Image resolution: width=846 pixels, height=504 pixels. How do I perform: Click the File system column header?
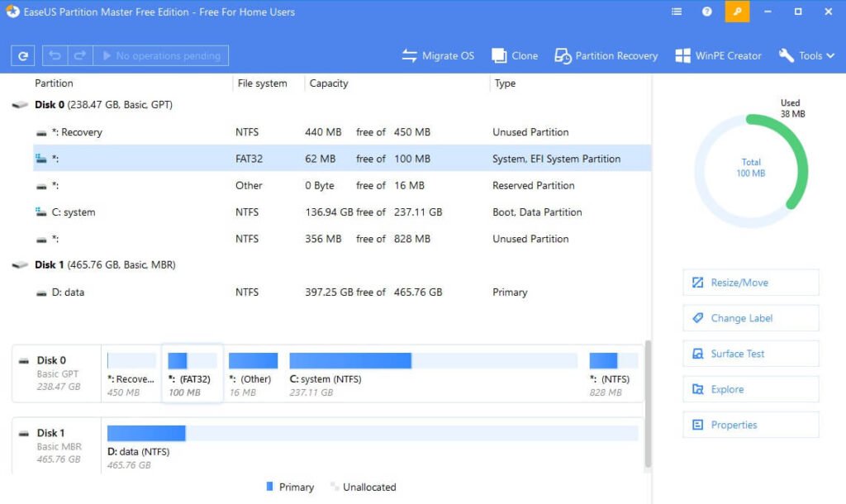[262, 83]
